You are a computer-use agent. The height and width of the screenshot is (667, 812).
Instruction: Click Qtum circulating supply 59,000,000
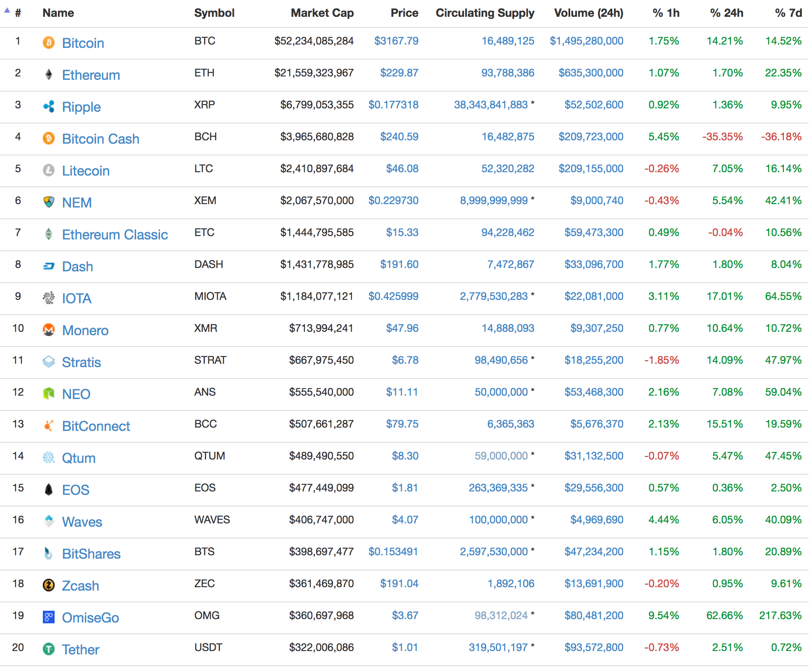pyautogui.click(x=501, y=456)
